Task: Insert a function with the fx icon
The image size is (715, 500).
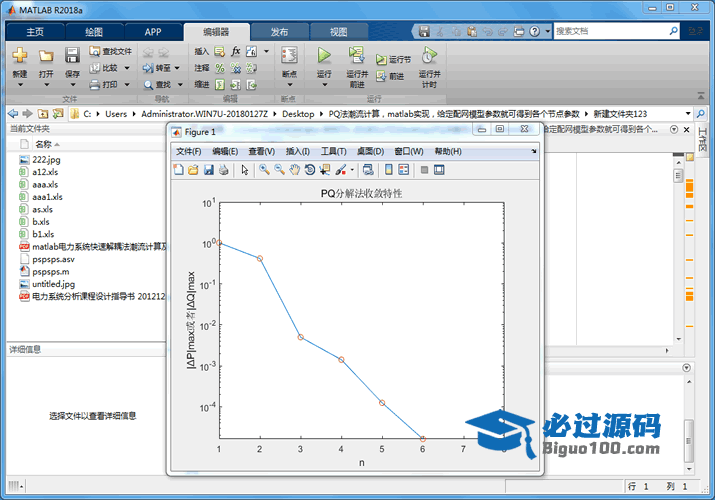Action: 235,51
